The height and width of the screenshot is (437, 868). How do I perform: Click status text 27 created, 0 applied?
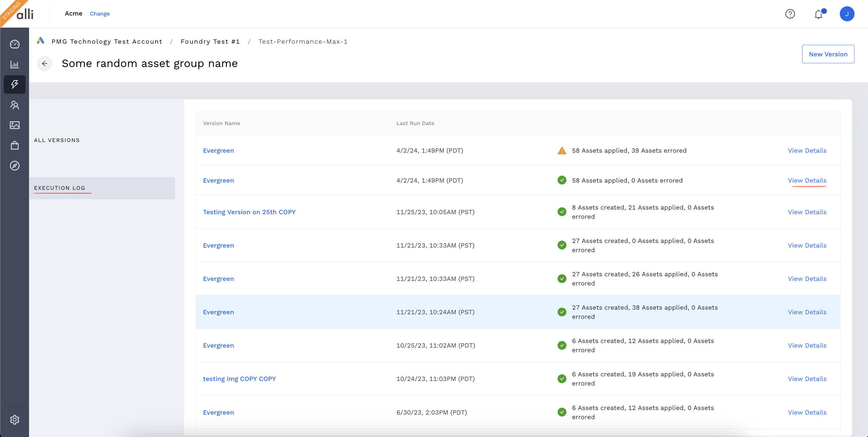pos(643,245)
